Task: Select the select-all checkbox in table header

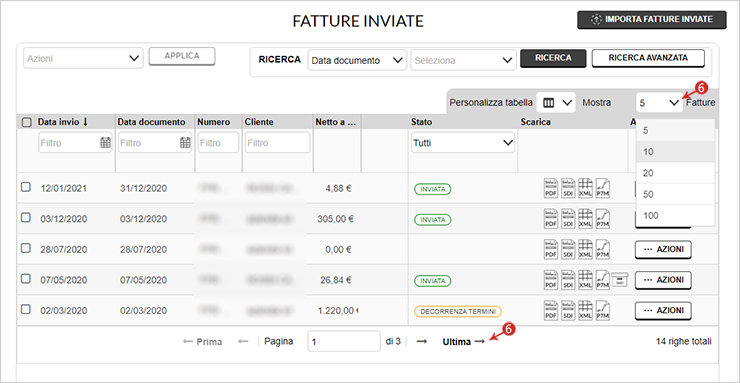Action: pos(26,123)
